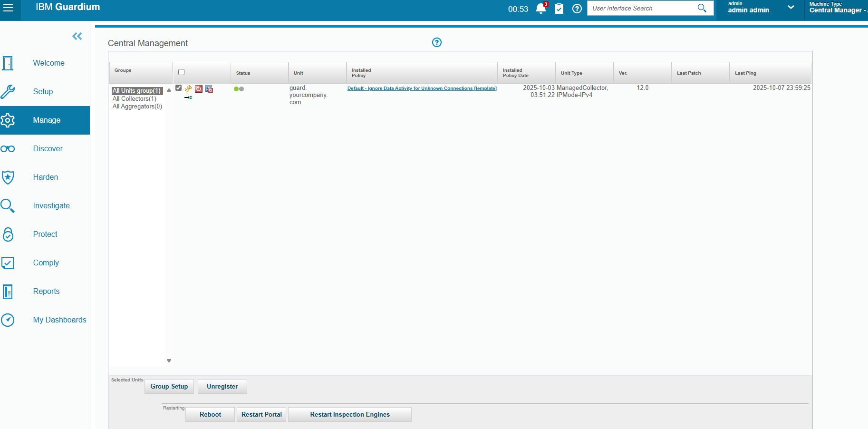Uncheck the guard.yourcompany.com unit checkbox
Viewport: 868px width, 429px height.
[x=179, y=88]
